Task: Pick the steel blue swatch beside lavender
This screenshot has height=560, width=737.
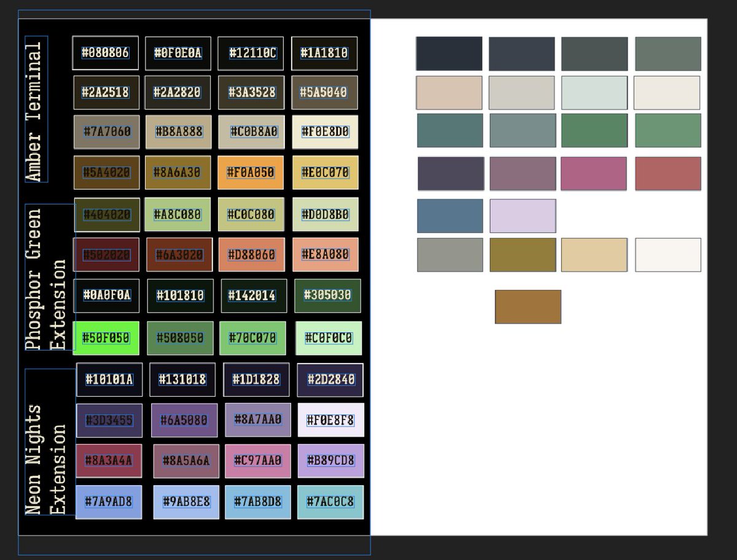Action: (450, 216)
